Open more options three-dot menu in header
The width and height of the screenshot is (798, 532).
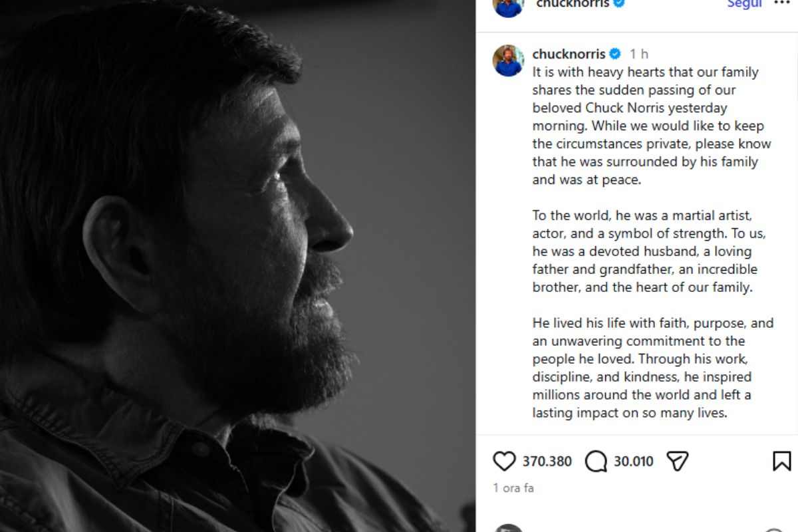coord(782,3)
